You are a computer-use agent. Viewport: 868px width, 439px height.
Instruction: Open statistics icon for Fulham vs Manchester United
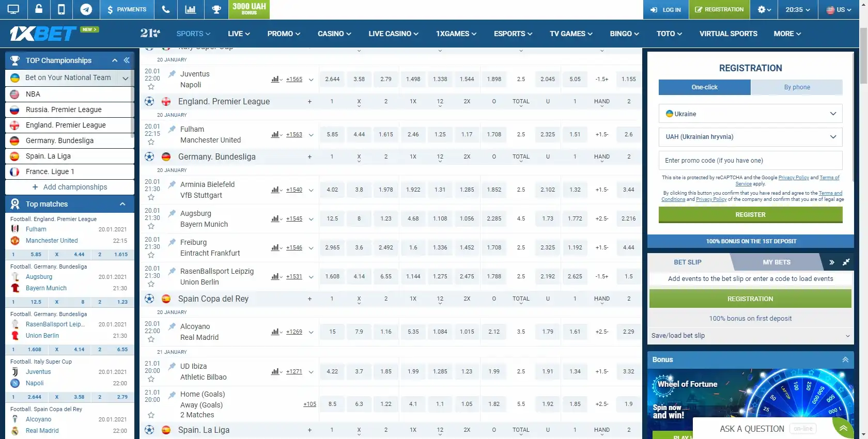(x=275, y=134)
